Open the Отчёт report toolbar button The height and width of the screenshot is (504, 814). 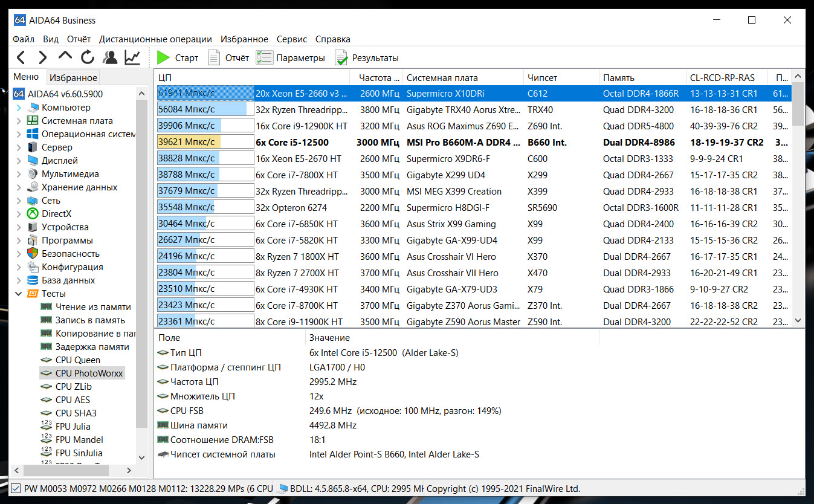coord(228,58)
